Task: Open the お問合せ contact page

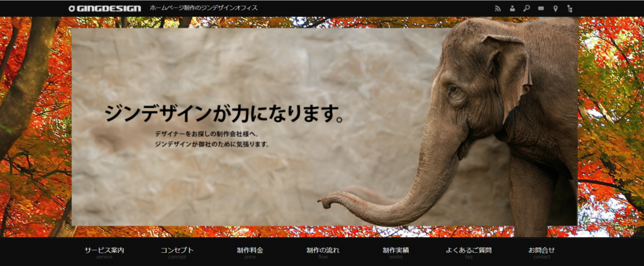Action: 541,253
